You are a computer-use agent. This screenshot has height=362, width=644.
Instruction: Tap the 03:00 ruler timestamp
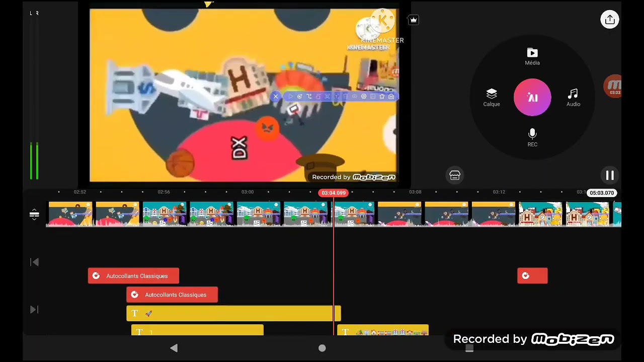[x=247, y=192]
